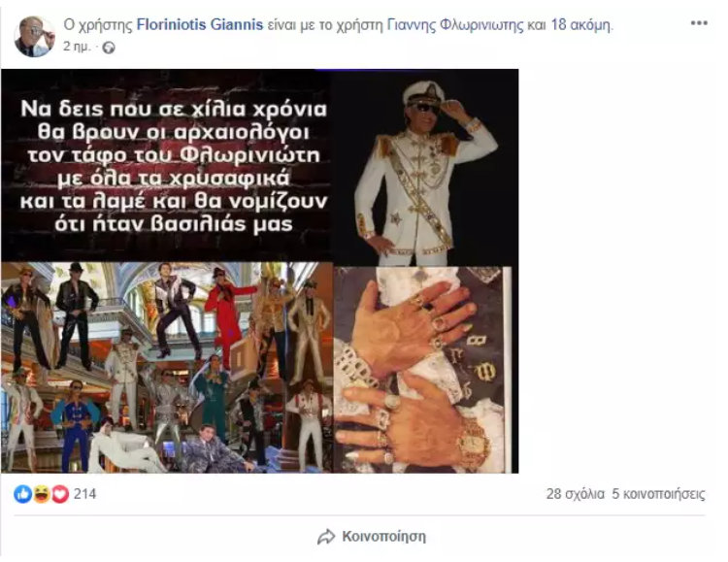
Task: Click the globe public privacy icon
Action: coord(109,48)
